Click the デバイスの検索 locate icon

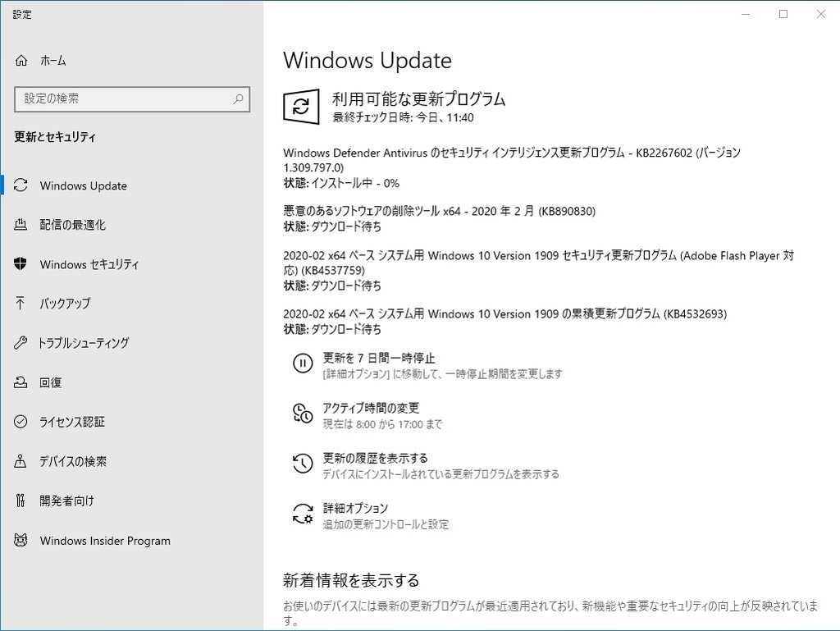21,461
